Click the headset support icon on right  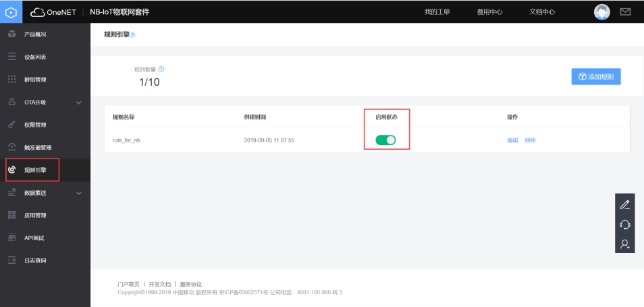624,225
